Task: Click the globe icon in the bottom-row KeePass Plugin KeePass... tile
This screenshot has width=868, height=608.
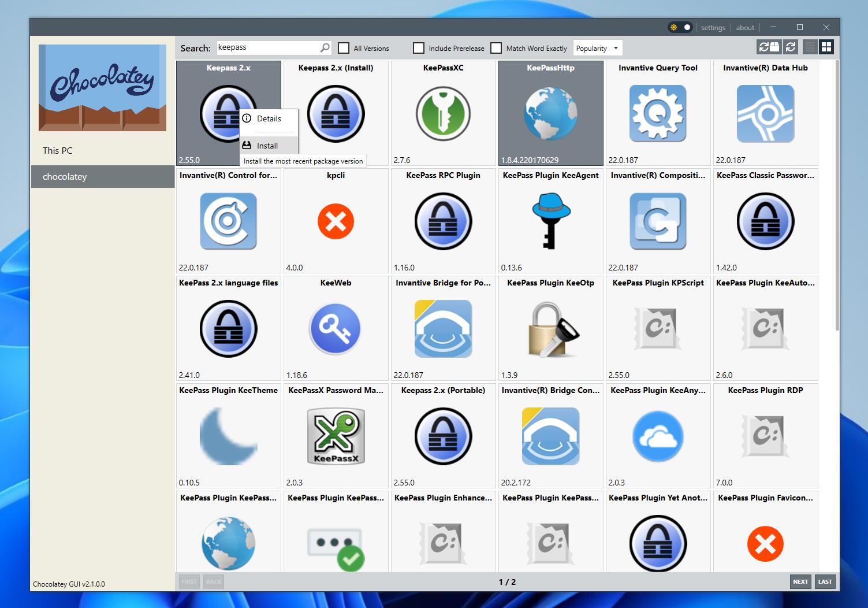Action: pyautogui.click(x=228, y=544)
